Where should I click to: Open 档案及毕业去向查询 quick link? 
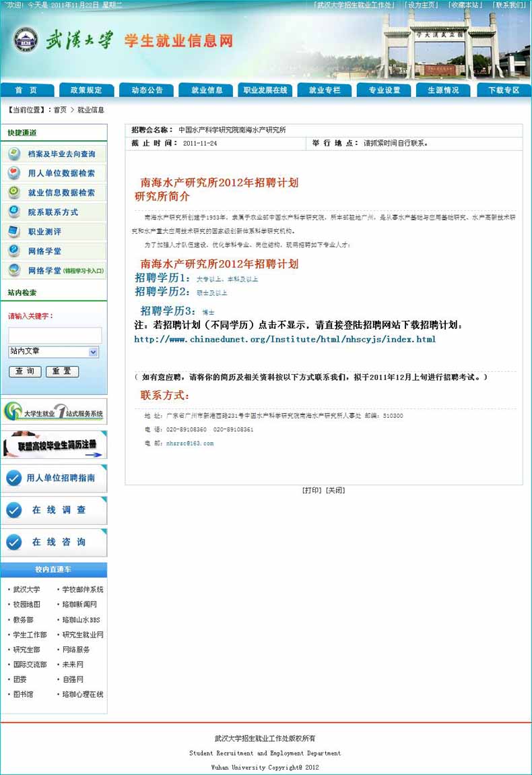(x=62, y=154)
